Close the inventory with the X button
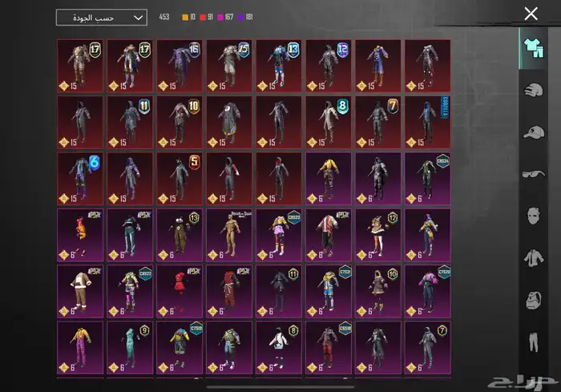The height and width of the screenshot is (392, 561). pyautogui.click(x=531, y=14)
